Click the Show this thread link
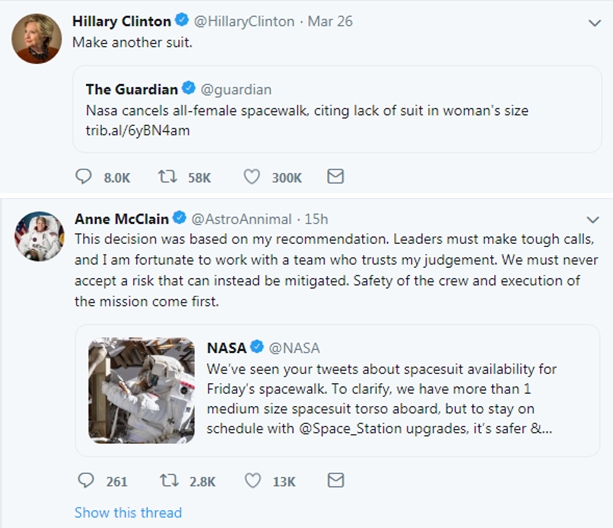Screen dimensions: 613x528 128,513
